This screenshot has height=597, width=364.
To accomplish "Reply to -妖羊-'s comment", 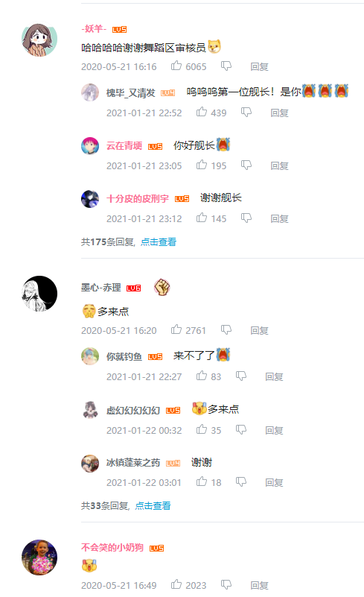I will pos(259,66).
